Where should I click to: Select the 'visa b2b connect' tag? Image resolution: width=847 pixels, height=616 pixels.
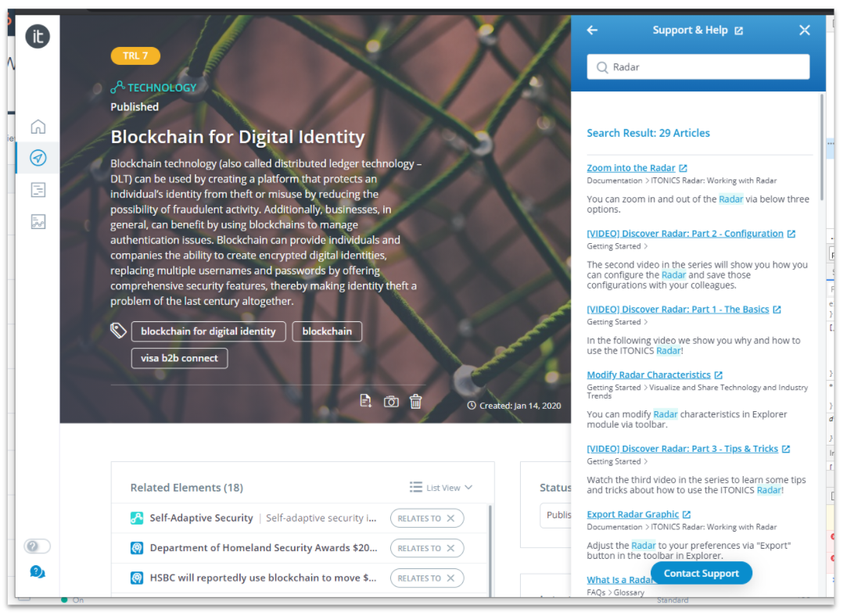[179, 359]
